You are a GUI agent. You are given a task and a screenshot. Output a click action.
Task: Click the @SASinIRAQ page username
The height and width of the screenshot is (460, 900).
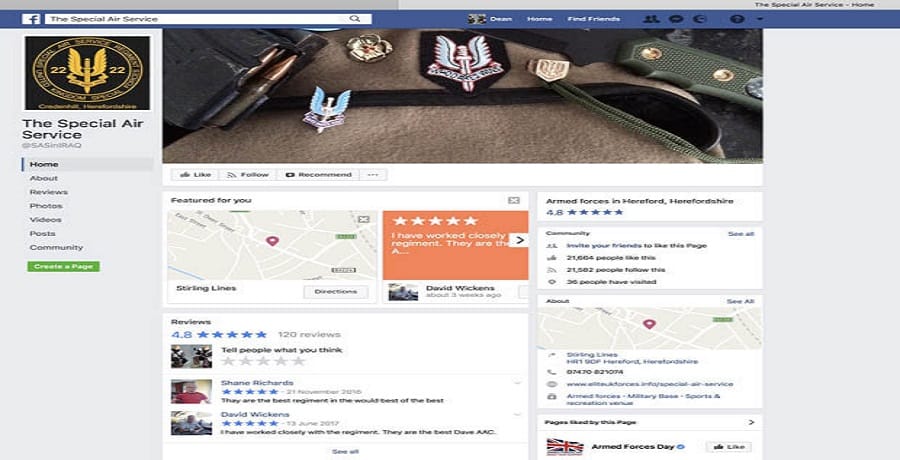tap(52, 146)
